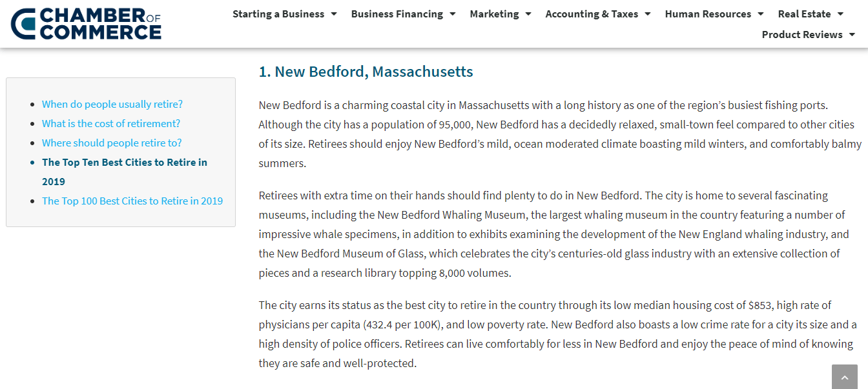Open the Business Financing menu
Image resolution: width=868 pixels, height=389 pixels.
click(x=397, y=14)
